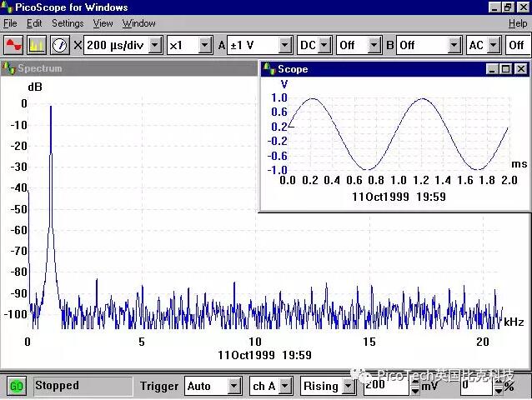Open the Settings menu
This screenshot has height=400, width=532.
click(68, 23)
